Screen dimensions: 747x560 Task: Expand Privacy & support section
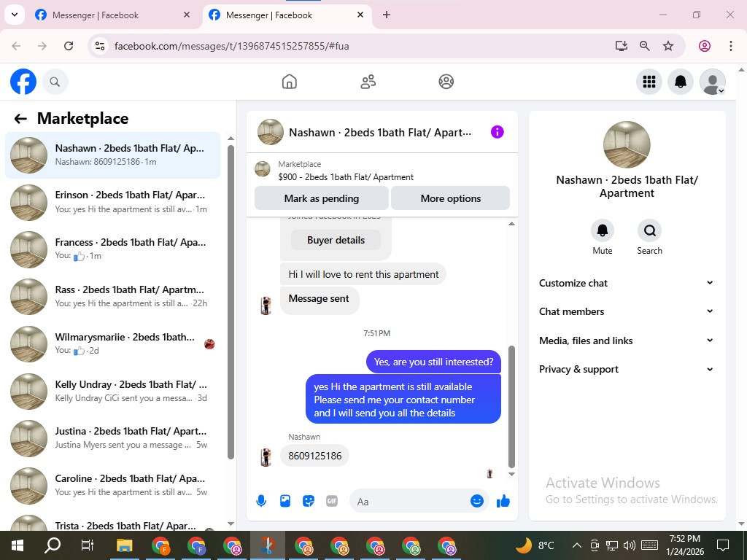627,369
